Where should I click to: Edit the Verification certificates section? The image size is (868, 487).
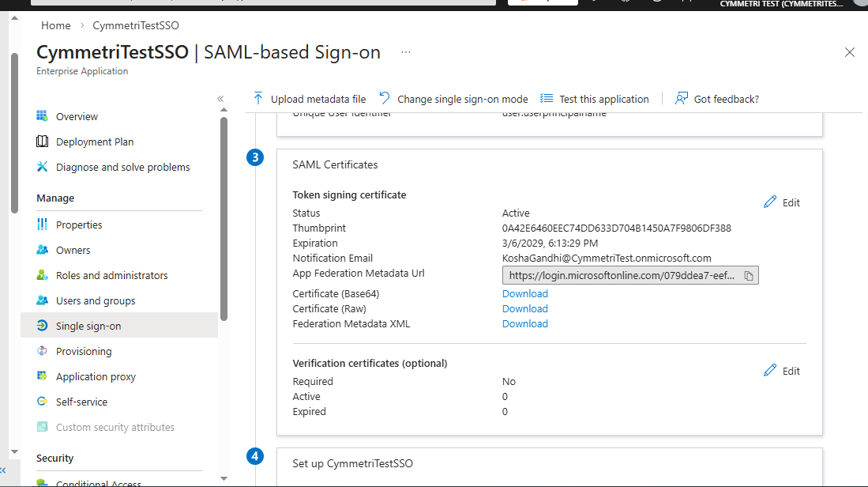782,371
